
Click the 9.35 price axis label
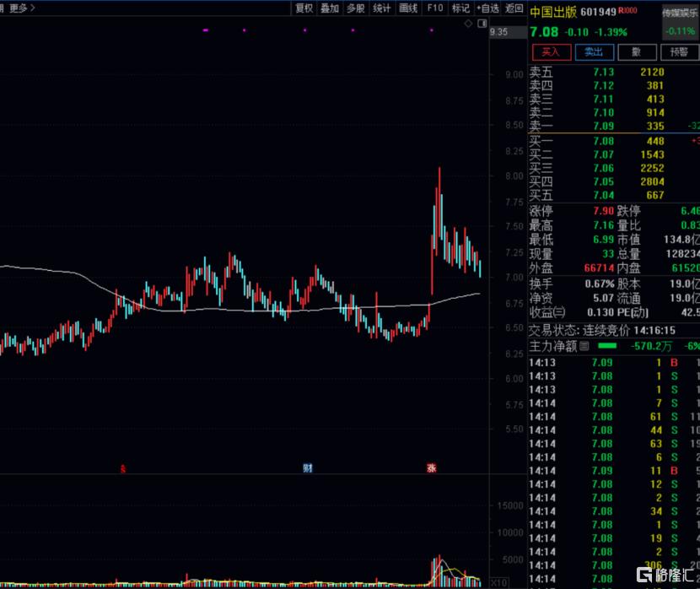(498, 32)
